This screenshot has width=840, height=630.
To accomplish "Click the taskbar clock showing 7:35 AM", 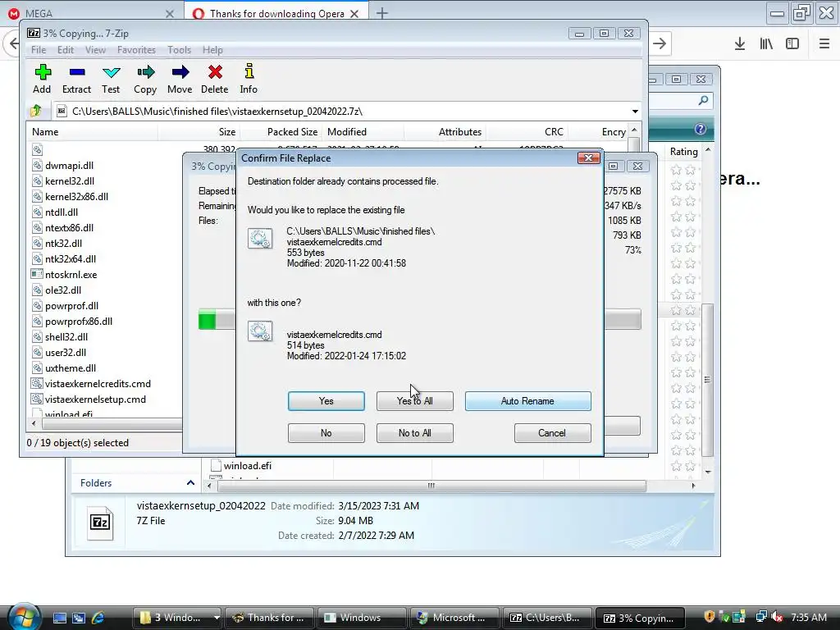I will tap(808, 617).
